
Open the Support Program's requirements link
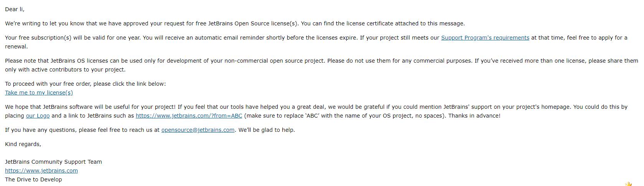(x=485, y=38)
